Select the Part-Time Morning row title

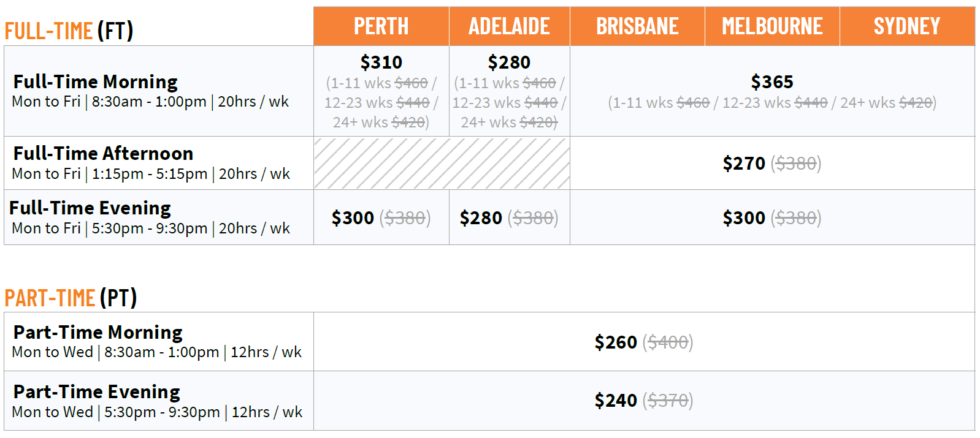98,332
